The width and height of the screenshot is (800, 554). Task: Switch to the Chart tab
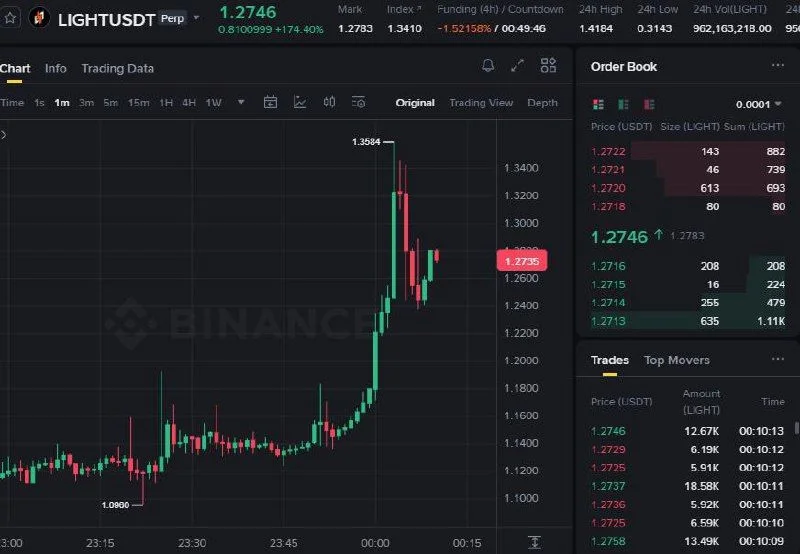pos(15,68)
